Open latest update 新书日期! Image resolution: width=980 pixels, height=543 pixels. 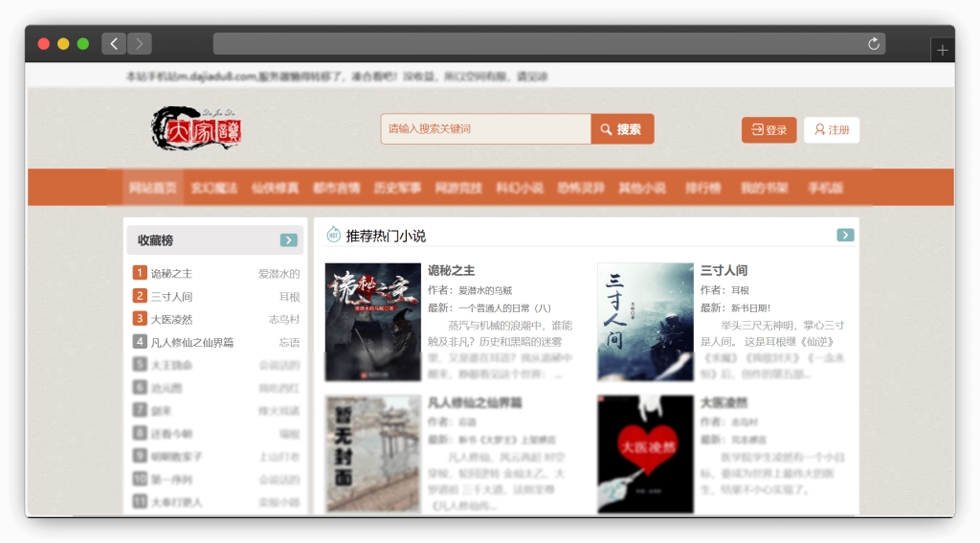click(x=750, y=307)
